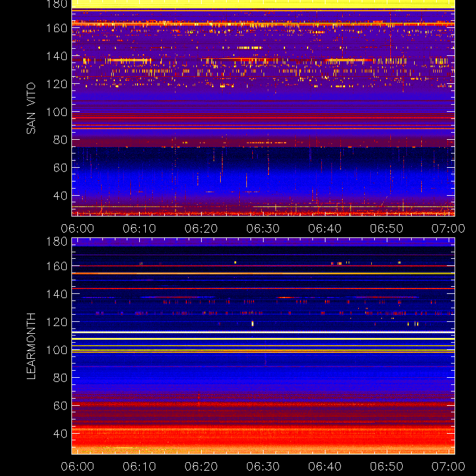Select the 140 tick label on SAN VITO axis
This screenshot has height=476, width=476.
pyautogui.click(x=57, y=56)
